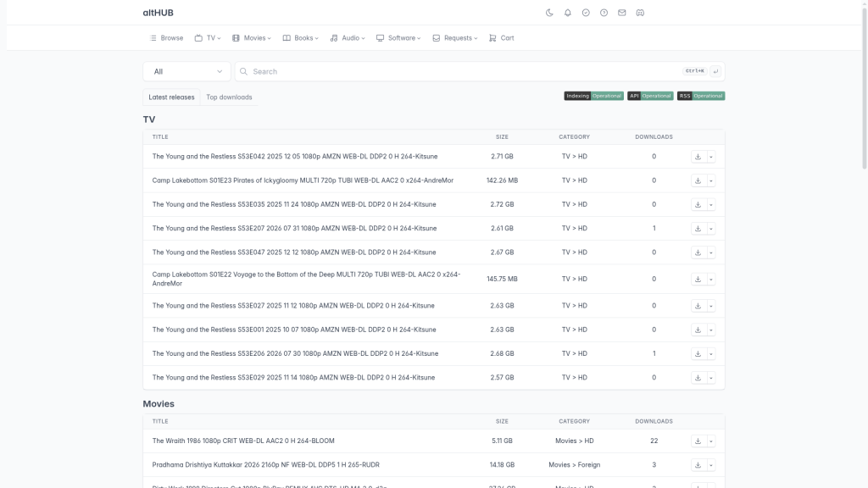The height and width of the screenshot is (488, 868).
Task: Open download options for Camp Lakebottom S01E23
Action: point(711,180)
